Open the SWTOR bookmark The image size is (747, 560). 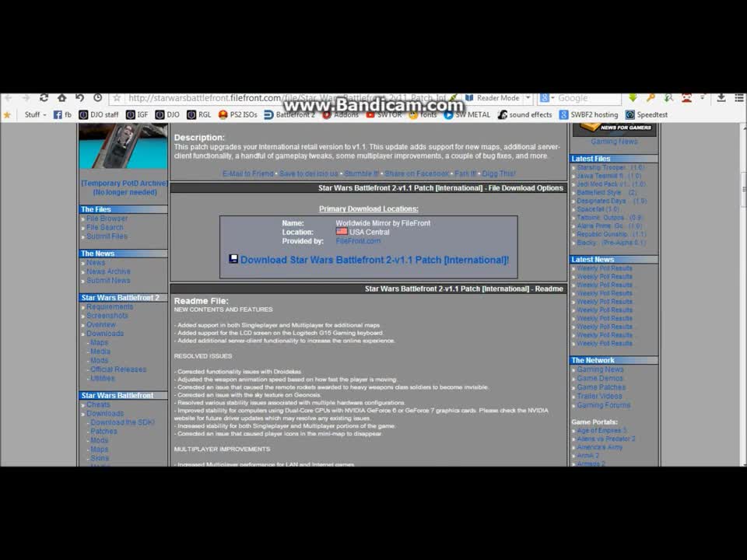coord(384,114)
